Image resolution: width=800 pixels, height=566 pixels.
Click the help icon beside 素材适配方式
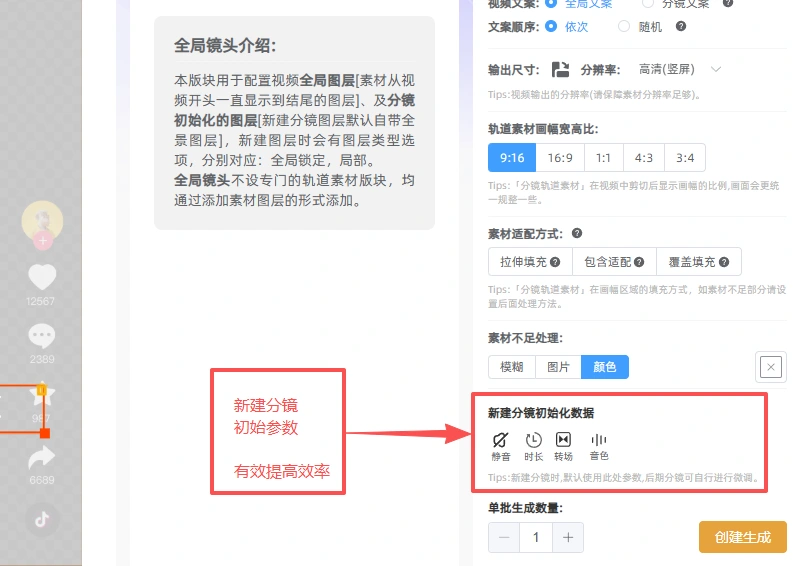coord(577,233)
